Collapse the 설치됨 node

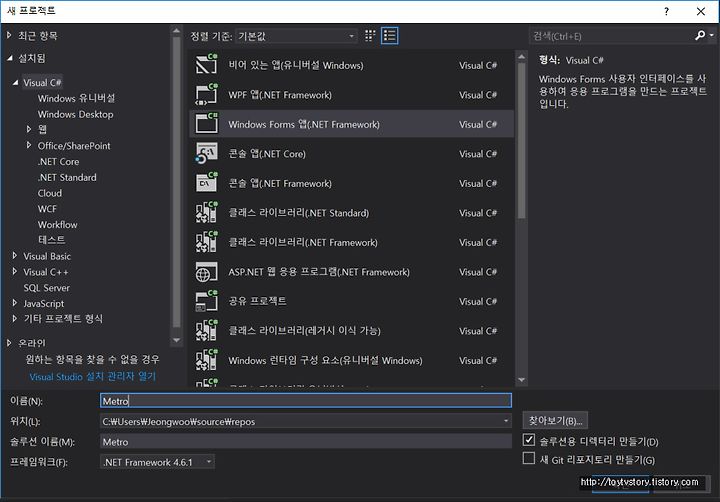click(x=10, y=58)
